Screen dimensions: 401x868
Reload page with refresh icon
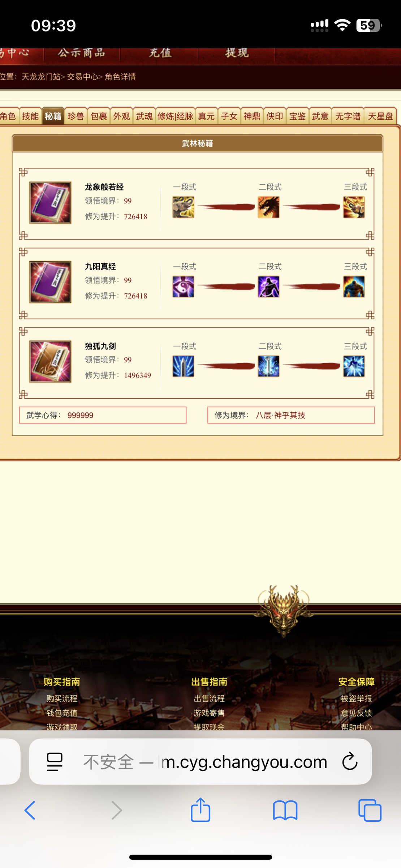click(x=350, y=761)
